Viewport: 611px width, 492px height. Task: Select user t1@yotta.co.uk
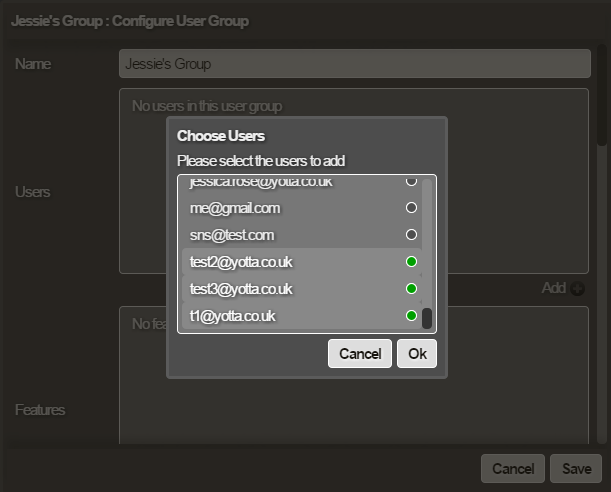click(x=233, y=316)
